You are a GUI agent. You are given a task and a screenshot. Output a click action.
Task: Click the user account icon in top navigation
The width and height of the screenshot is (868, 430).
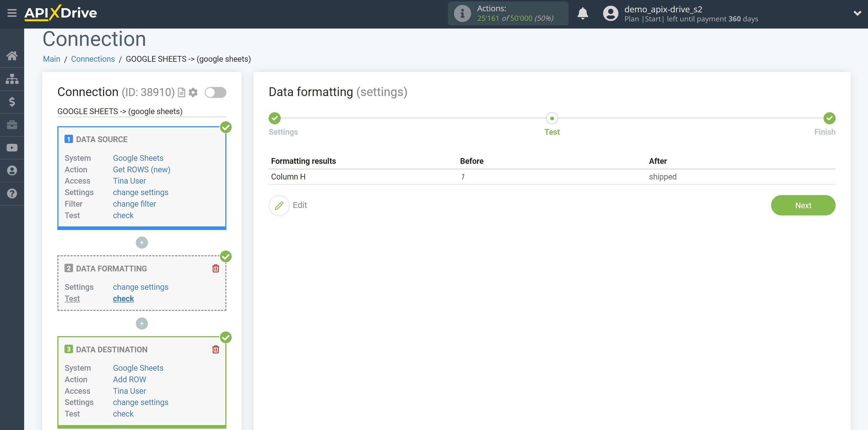pyautogui.click(x=609, y=13)
